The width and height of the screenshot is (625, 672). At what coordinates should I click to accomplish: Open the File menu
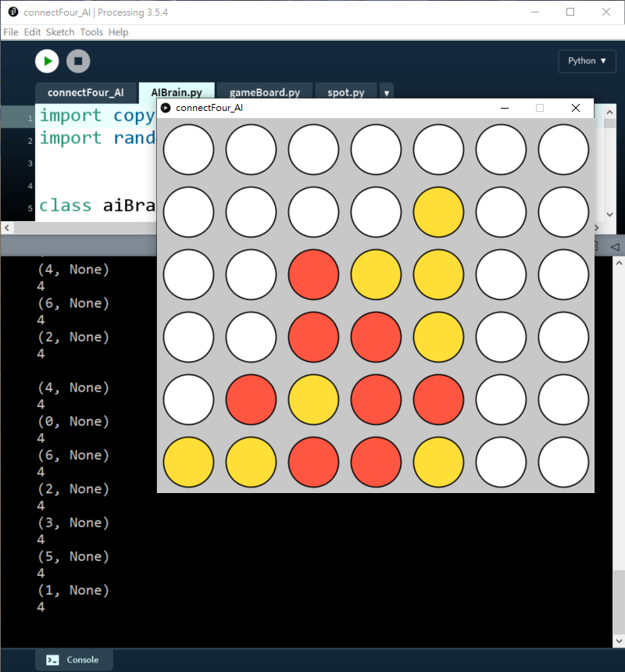click(11, 32)
